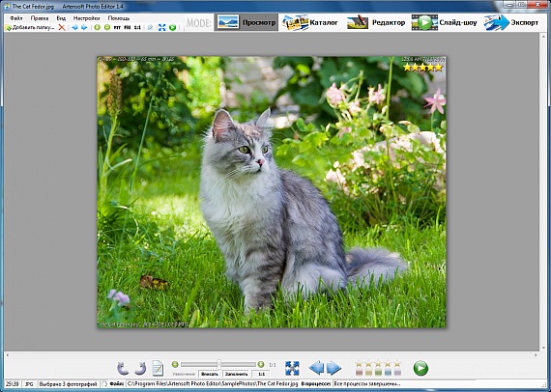Screen dimensions: 551x392
Task: Click the zoom slider handle
Action: tap(218, 364)
